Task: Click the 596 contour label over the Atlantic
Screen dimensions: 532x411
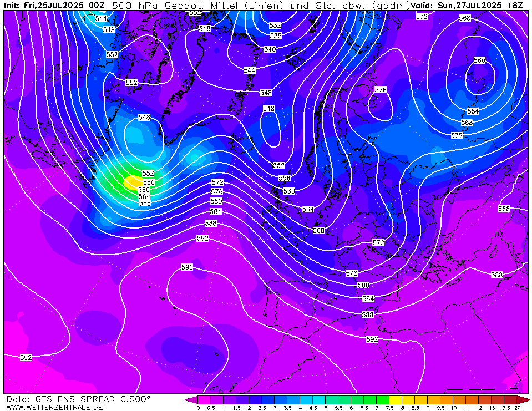Action: pyautogui.click(x=187, y=267)
